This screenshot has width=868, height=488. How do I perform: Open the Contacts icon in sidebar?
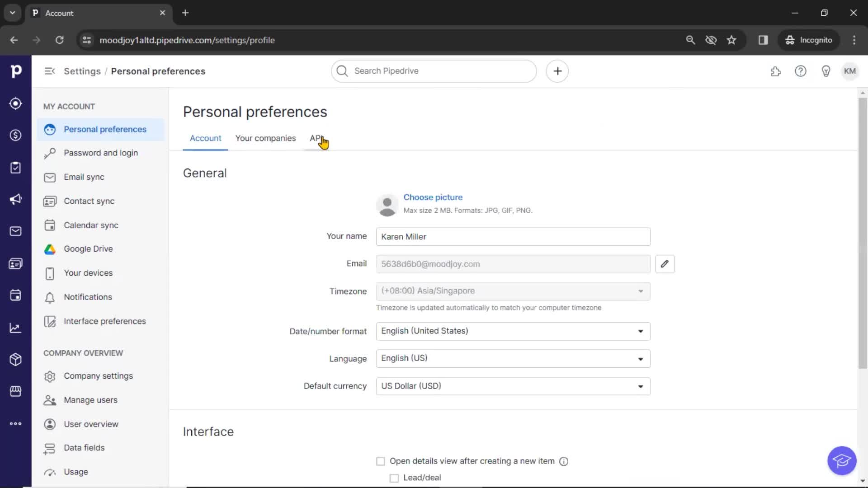tap(15, 263)
